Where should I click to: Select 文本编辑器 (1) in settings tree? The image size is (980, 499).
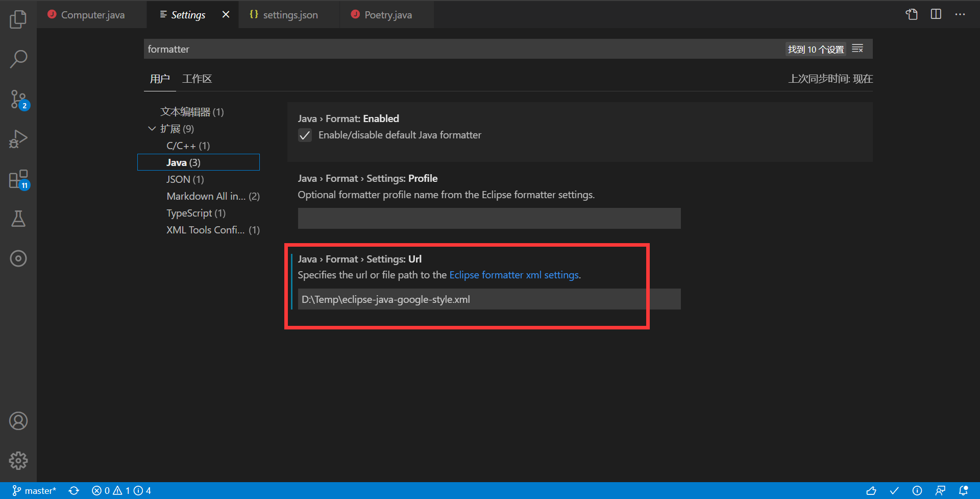pos(192,112)
